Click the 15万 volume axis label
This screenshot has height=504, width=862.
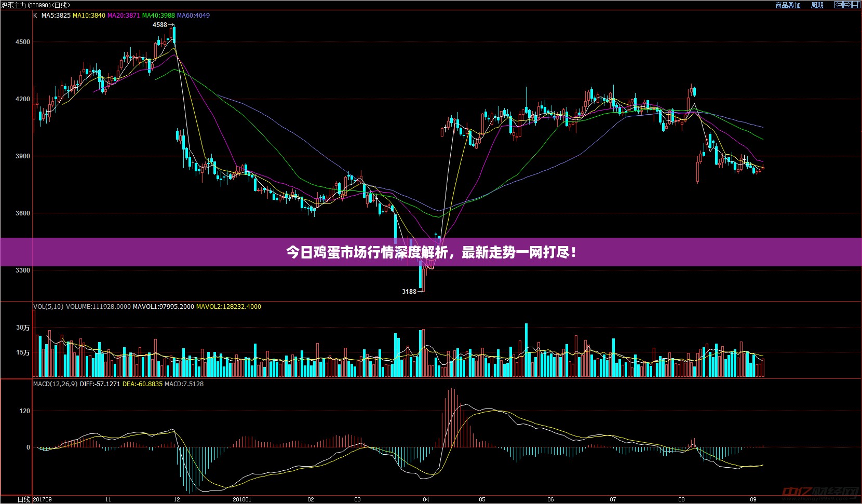pyautogui.click(x=23, y=352)
